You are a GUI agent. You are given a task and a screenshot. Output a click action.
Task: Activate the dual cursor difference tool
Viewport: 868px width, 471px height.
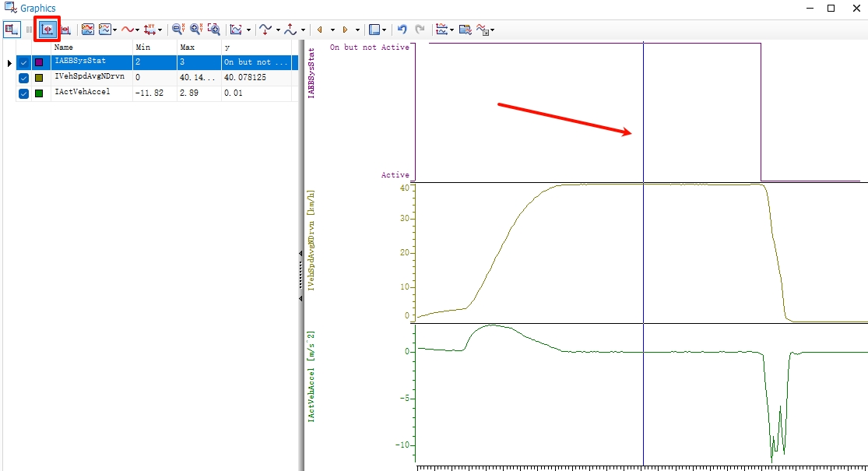pyautogui.click(x=66, y=30)
